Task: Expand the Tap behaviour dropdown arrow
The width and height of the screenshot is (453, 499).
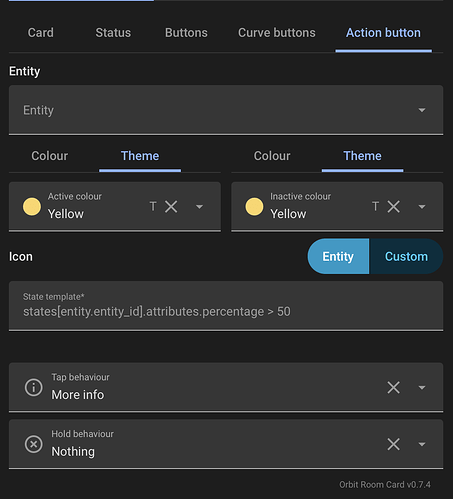Action: click(422, 387)
